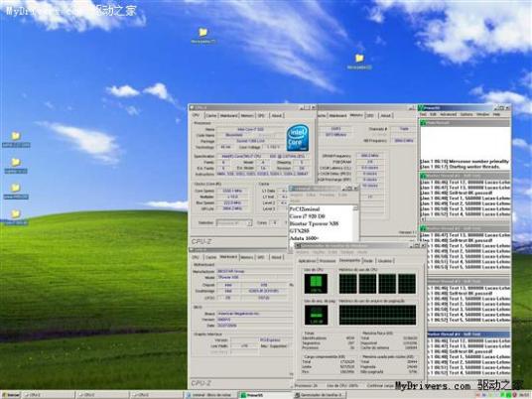Viewport: 532px width, 399px height.
Task: Switch to Notepad via its taskbar button
Action: pos(210,395)
